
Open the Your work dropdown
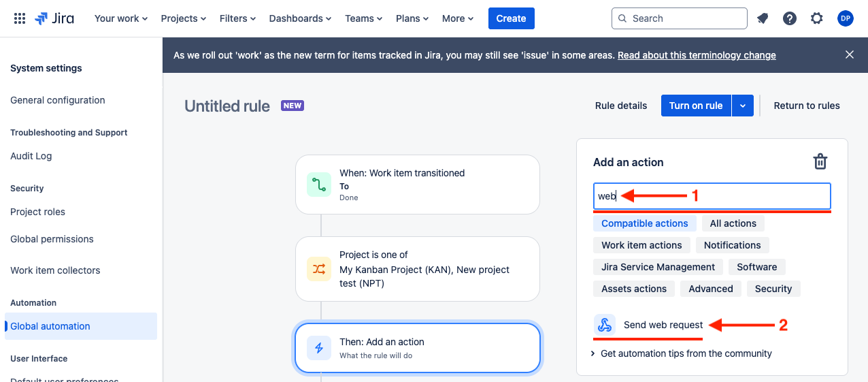(x=121, y=18)
